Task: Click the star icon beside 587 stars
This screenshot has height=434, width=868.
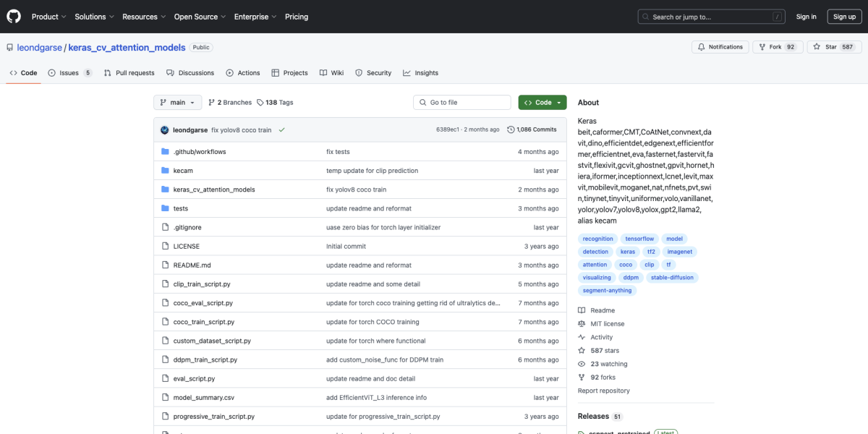Action: pos(582,351)
